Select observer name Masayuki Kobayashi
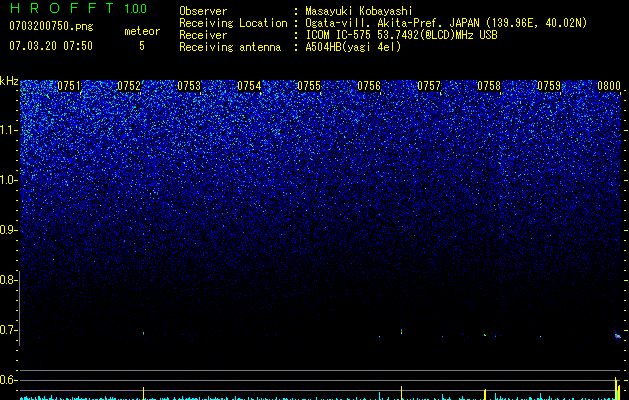This screenshot has width=629, height=400. (359, 11)
